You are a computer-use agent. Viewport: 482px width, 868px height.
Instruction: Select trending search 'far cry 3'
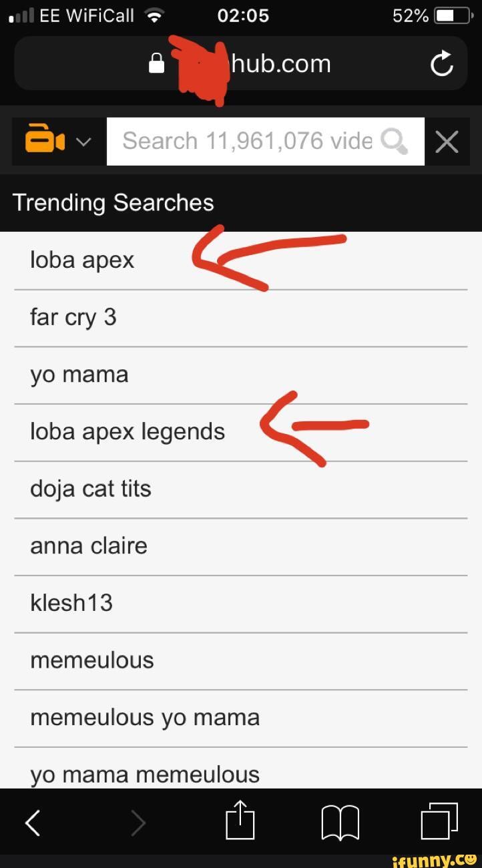pyautogui.click(x=240, y=318)
